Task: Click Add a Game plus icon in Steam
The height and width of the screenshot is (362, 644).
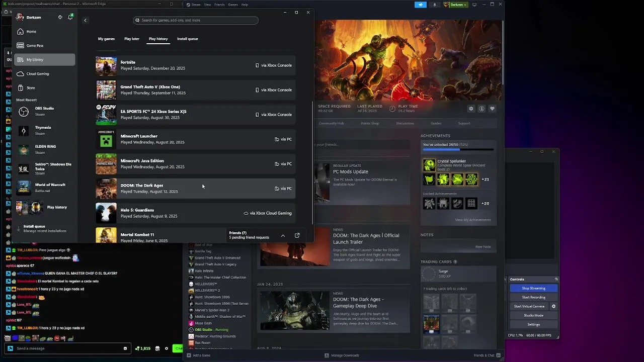Action: (189, 355)
